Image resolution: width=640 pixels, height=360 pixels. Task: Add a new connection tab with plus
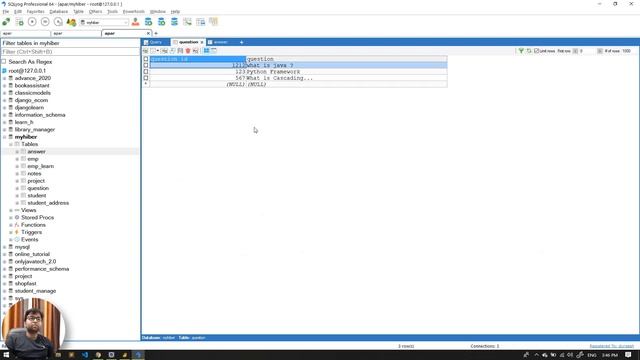point(156,33)
